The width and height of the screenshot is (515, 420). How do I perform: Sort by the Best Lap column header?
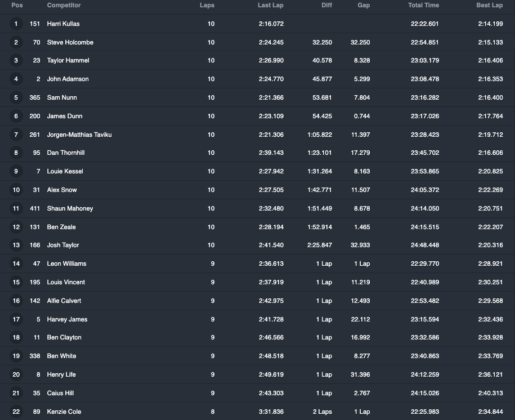[489, 5]
